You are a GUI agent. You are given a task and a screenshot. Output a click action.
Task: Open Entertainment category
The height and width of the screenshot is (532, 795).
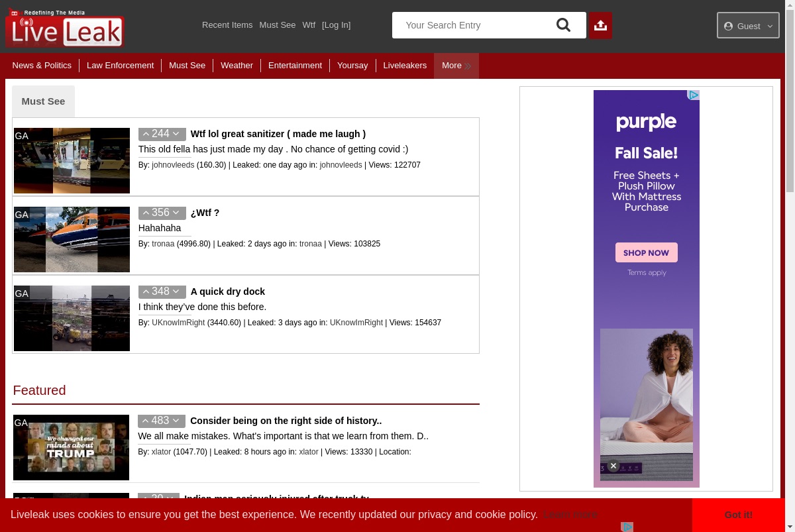(x=295, y=66)
